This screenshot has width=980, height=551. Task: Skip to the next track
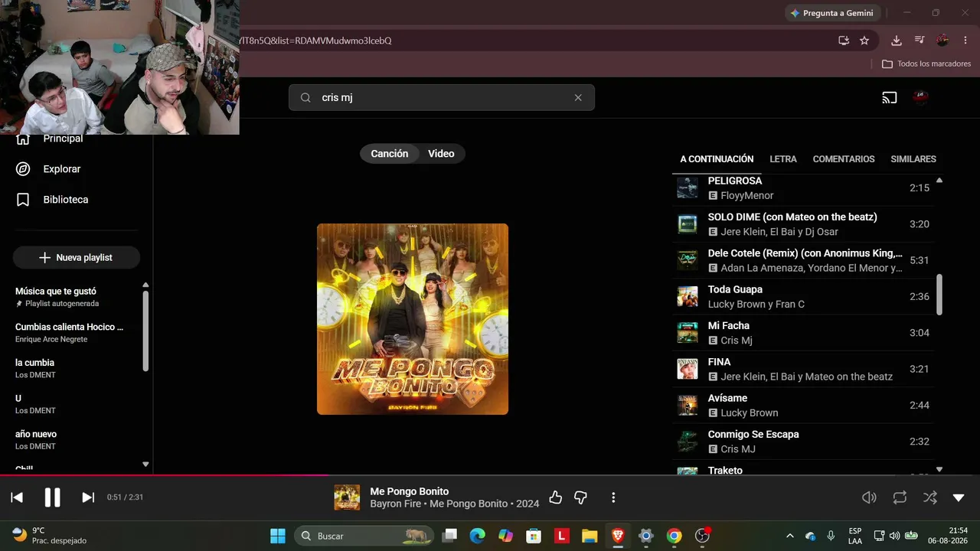[x=88, y=497]
